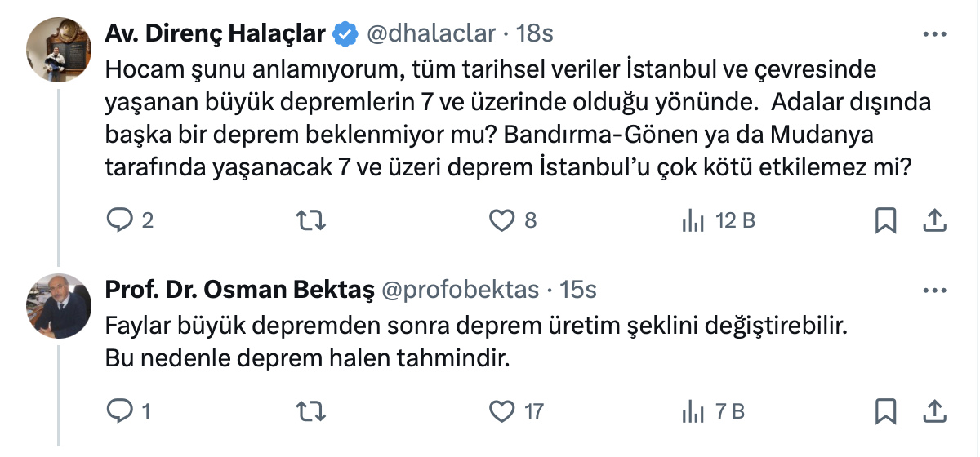980x457 pixels.
Task: Click the @dhalaclar handle
Action: [x=432, y=33]
